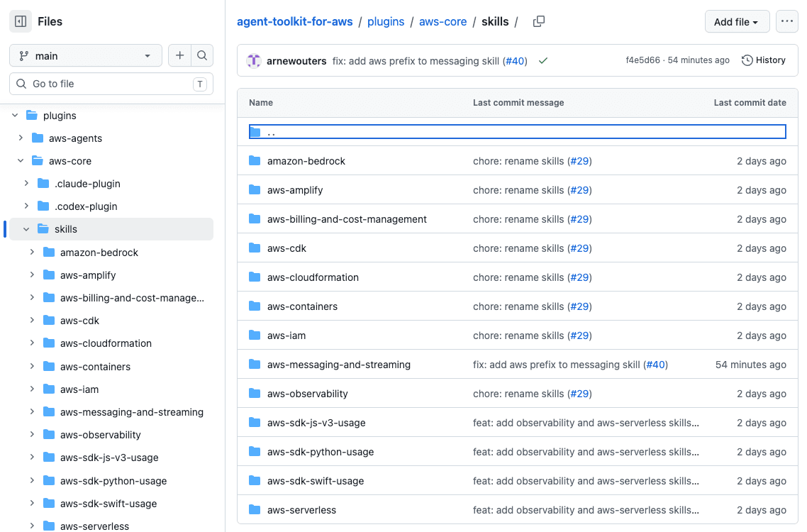807x532 pixels.
Task: Select aws-messaging-and-streaming in file tree
Action: (x=132, y=412)
